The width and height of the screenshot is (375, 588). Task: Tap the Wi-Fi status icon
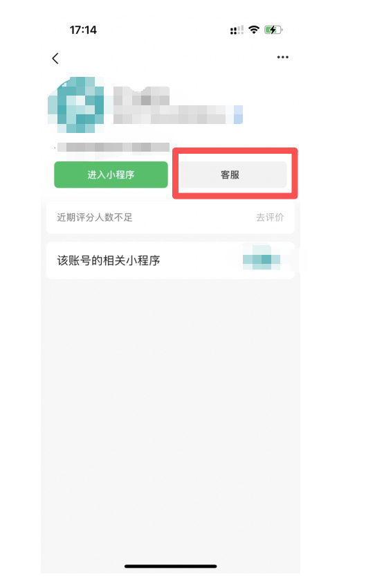coord(254,30)
